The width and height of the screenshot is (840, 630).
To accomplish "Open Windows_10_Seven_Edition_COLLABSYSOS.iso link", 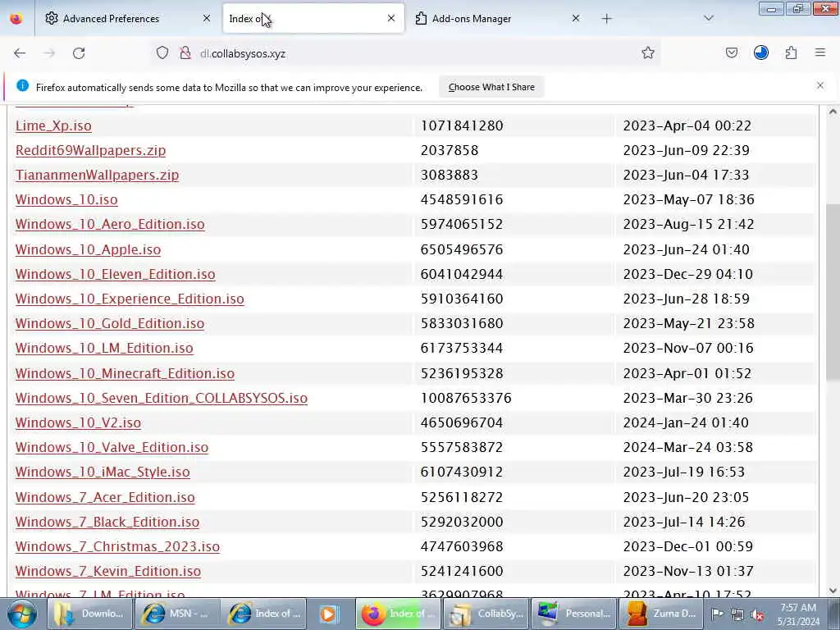I will point(162,398).
